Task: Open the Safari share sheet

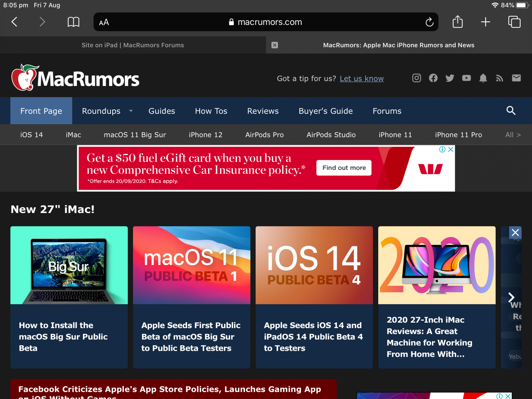Action: coord(458,21)
